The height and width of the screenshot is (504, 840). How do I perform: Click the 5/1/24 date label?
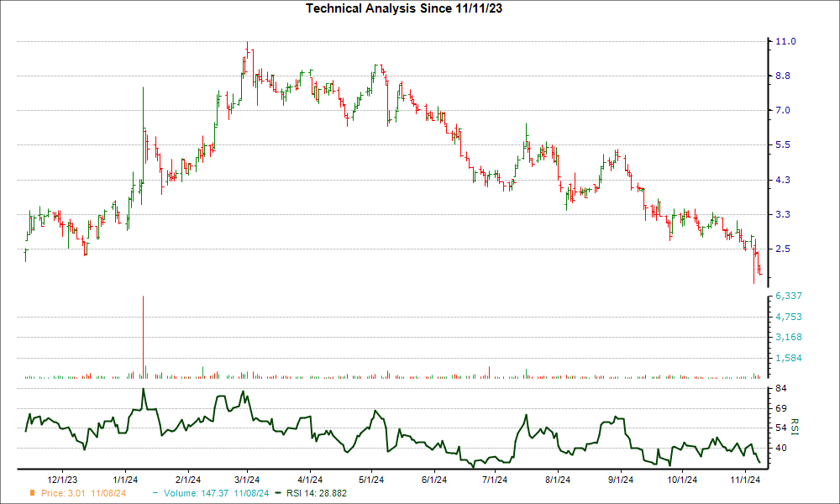coord(371,480)
